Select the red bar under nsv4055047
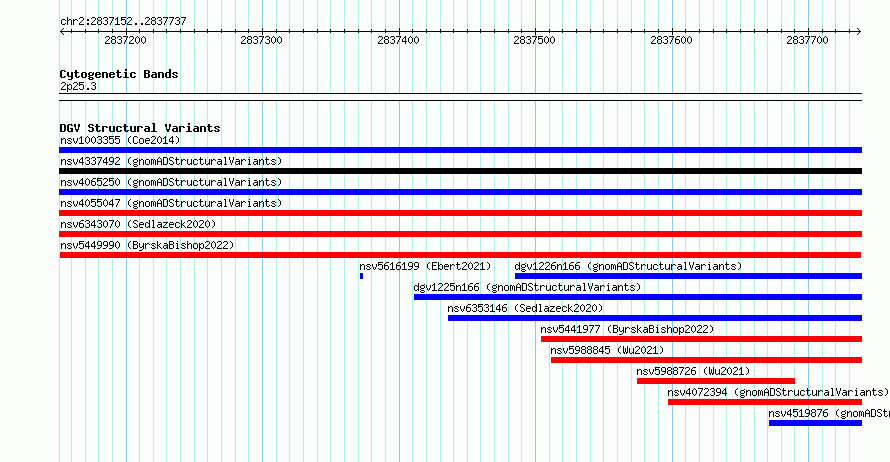Image resolution: width=890 pixels, height=462 pixels. coord(460,213)
